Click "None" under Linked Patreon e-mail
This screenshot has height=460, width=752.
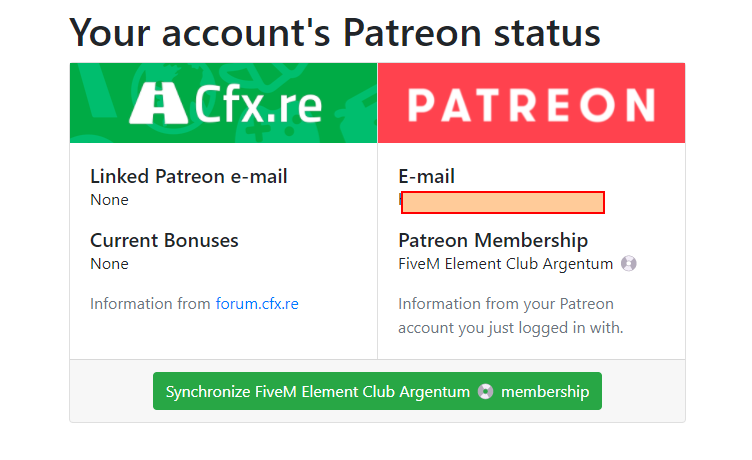point(109,200)
